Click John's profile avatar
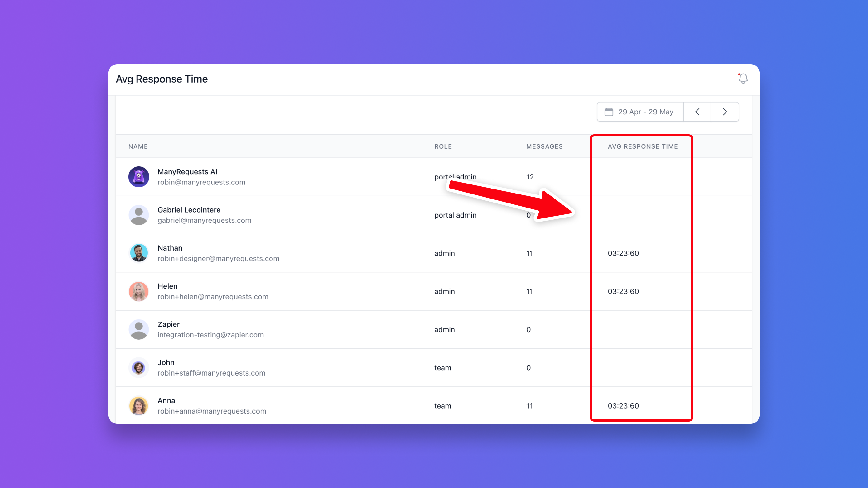 click(138, 367)
